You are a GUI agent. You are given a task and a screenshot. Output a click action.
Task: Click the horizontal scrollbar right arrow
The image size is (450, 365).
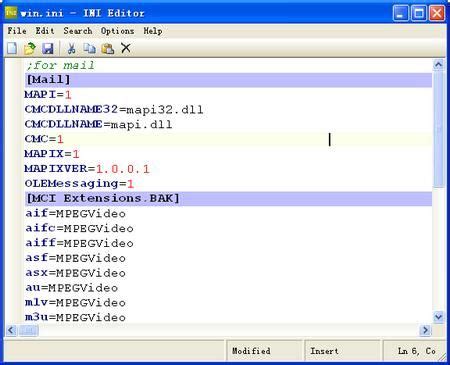[425, 330]
